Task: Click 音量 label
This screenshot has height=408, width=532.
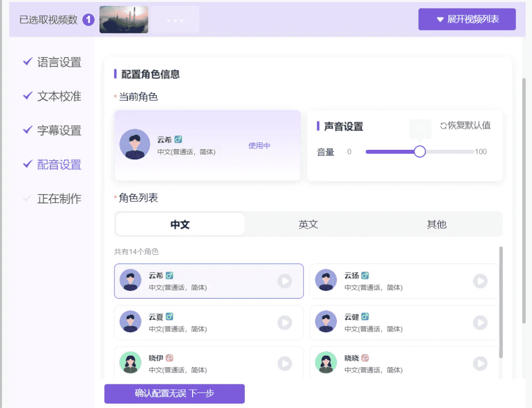Action: [326, 152]
